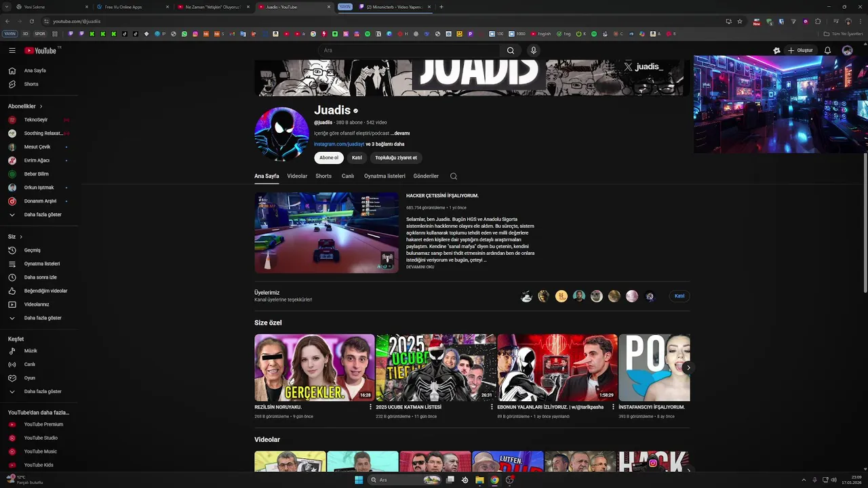Viewport: 868px width, 488px height.
Task: Click Katıl in the Üyelerimiz section
Action: pos(679,296)
